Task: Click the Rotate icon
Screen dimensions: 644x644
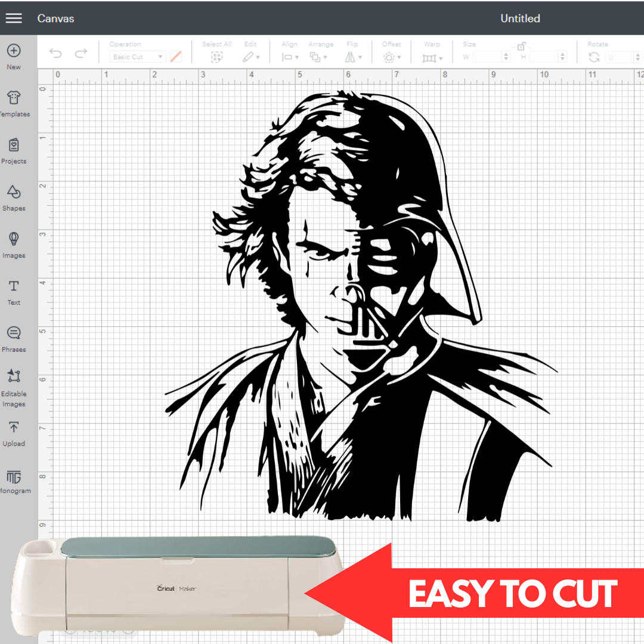Action: (594, 57)
